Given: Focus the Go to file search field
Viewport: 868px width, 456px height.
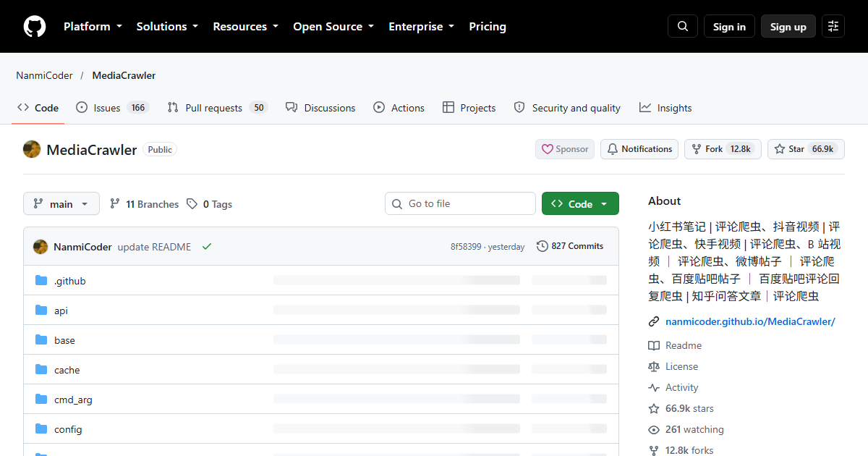Looking at the screenshot, I should click(460, 204).
